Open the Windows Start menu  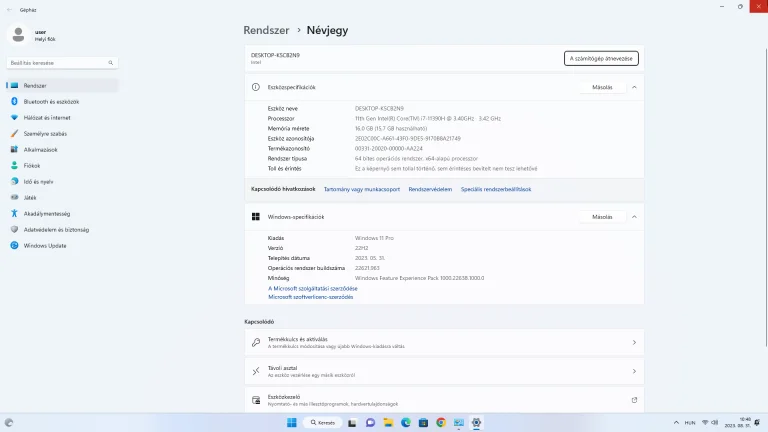[292, 422]
